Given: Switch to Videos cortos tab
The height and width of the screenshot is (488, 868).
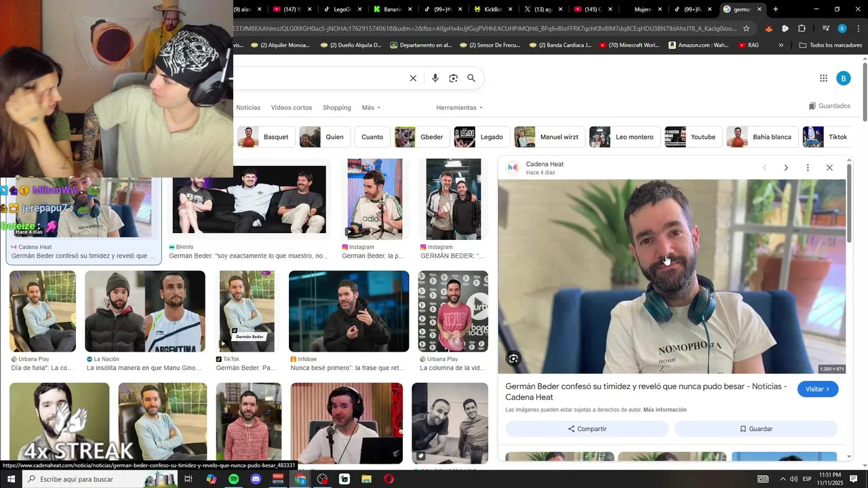Looking at the screenshot, I should click(x=292, y=108).
